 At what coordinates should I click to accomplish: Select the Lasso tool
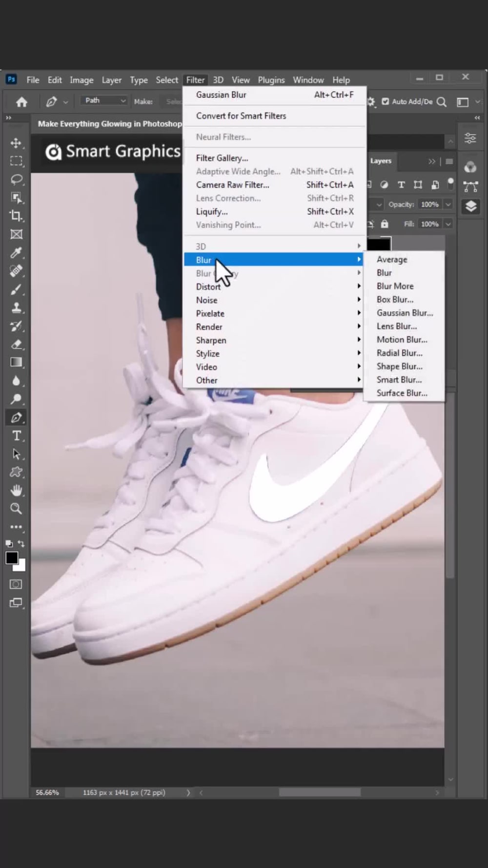(x=16, y=180)
